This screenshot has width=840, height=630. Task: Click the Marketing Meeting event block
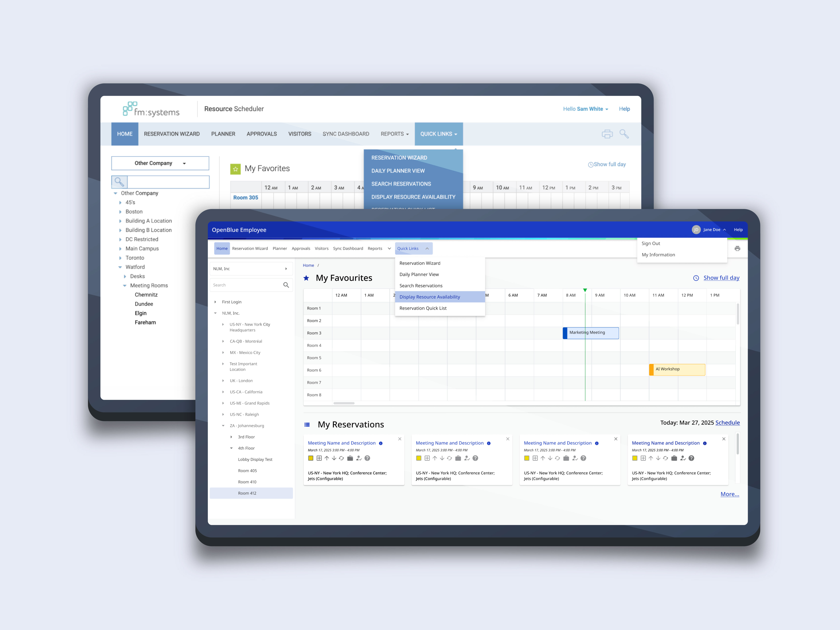point(591,333)
